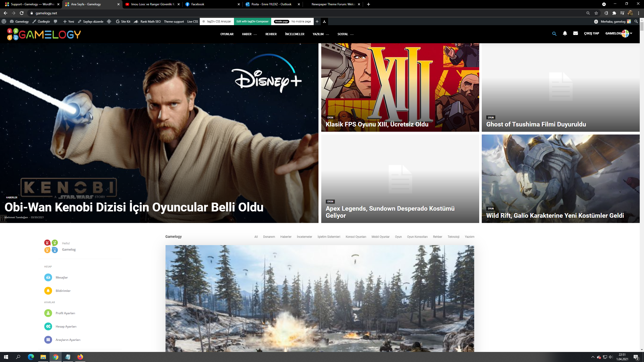Image resolution: width=644 pixels, height=362 pixels.
Task: Click Edit with tagDiv Composer button
Action: (252, 22)
